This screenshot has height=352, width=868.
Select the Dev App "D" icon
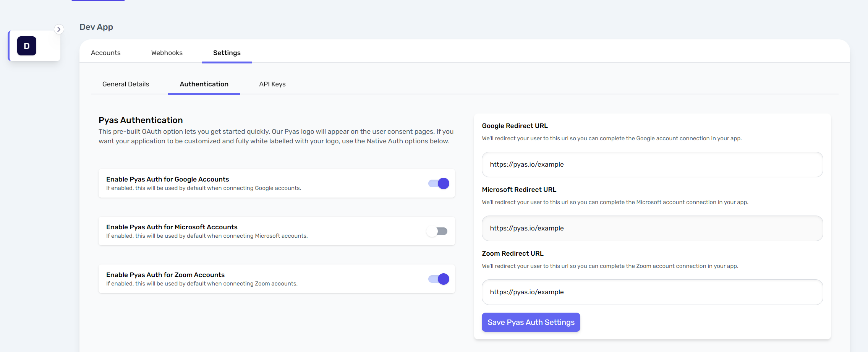pos(27,46)
